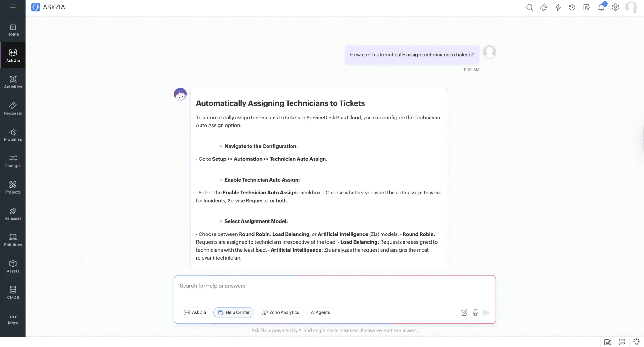
Task: Open the recent history clock icon
Action: pyautogui.click(x=572, y=7)
